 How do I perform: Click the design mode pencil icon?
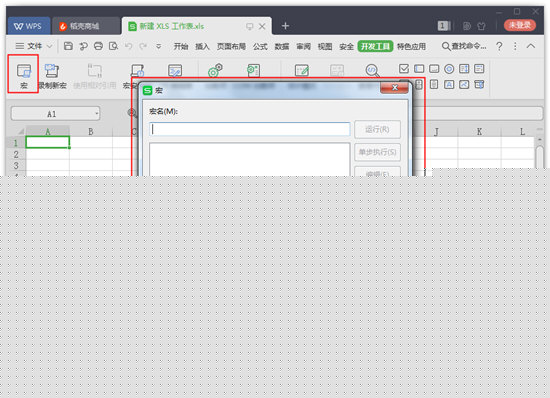pos(301,70)
